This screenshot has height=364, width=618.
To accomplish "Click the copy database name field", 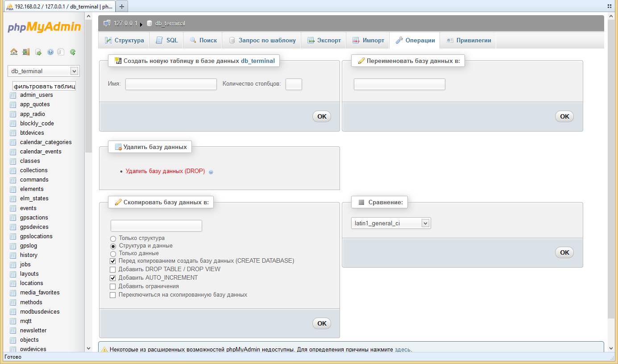I will pos(156,226).
